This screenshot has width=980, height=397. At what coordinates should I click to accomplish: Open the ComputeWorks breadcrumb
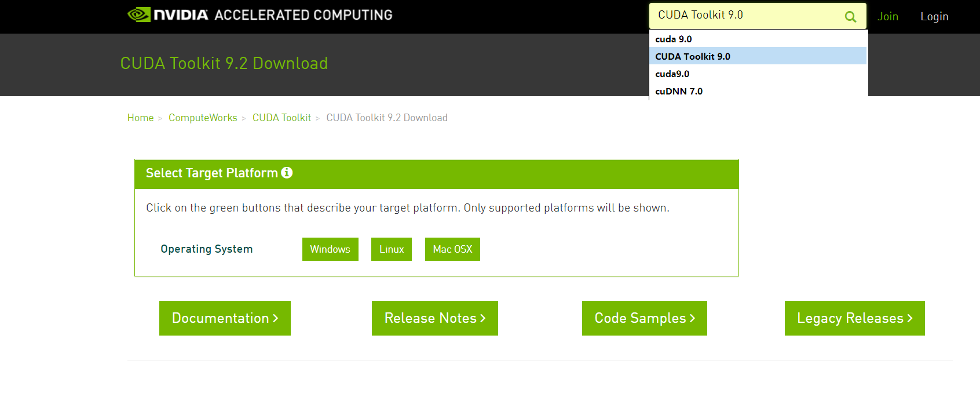pos(203,118)
